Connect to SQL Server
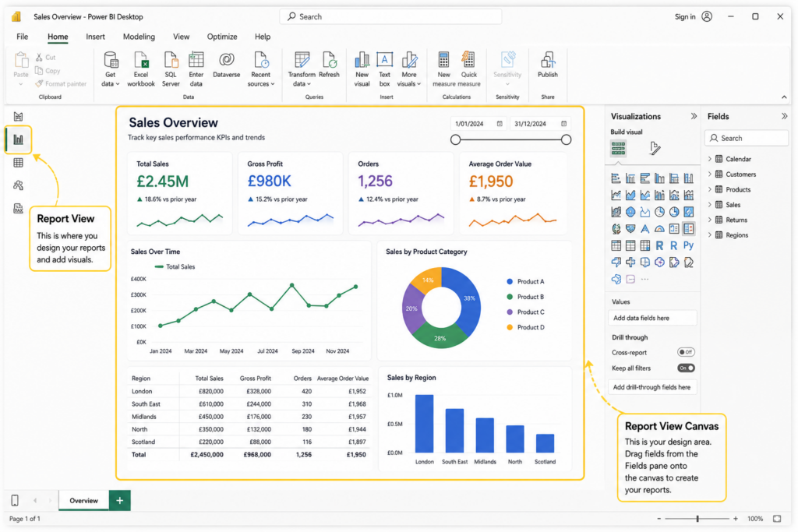Viewport: 798px width, 532px height. click(171, 69)
